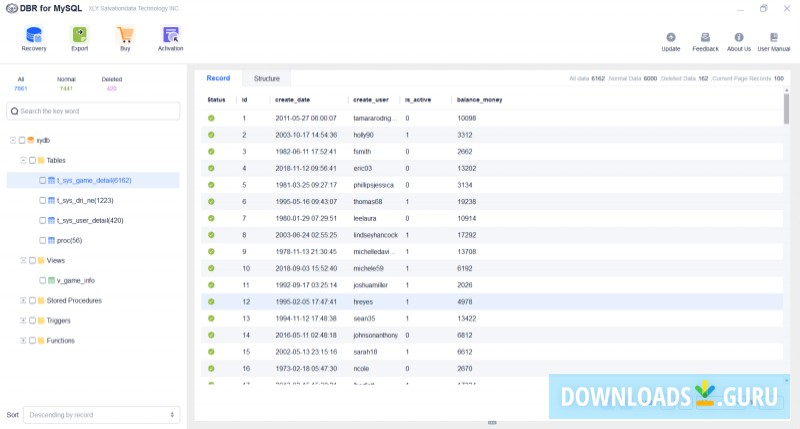800x429 pixels.
Task: Click the Triggers folder icon
Action: [41, 320]
